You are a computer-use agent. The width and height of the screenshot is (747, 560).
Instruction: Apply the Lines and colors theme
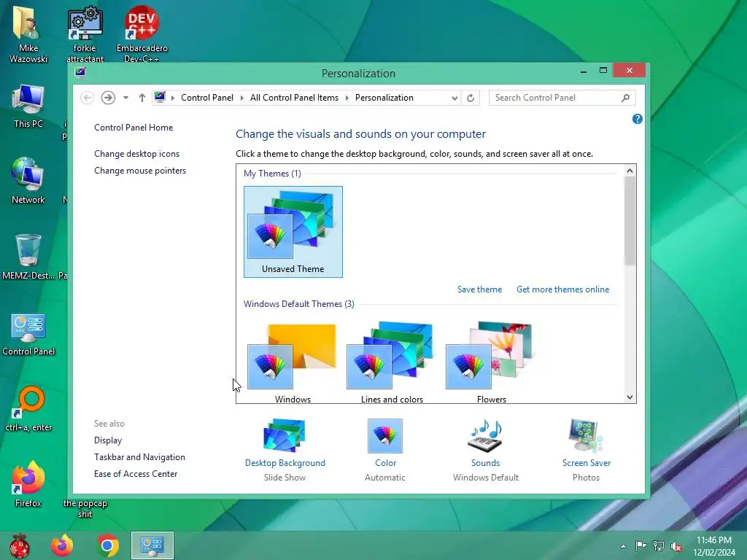(x=392, y=362)
